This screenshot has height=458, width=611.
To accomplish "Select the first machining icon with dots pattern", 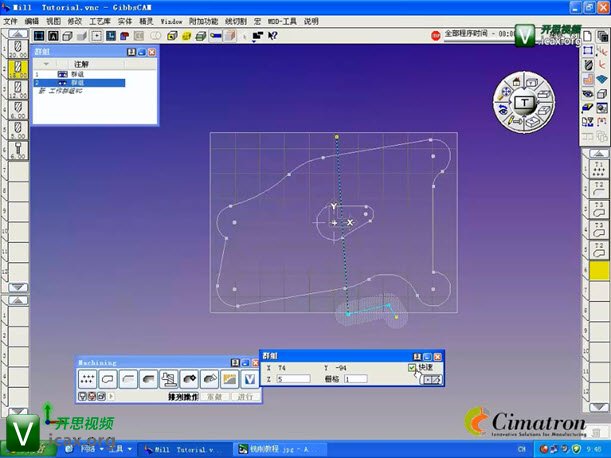I will [88, 378].
